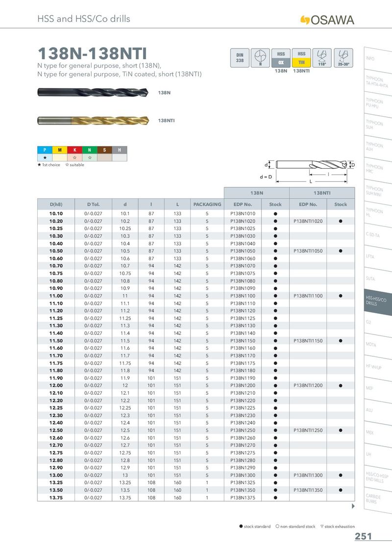Image resolution: width=392 pixels, height=555 pixels.
Task: Click the 138NTI group header in table
Action: pos(322,193)
